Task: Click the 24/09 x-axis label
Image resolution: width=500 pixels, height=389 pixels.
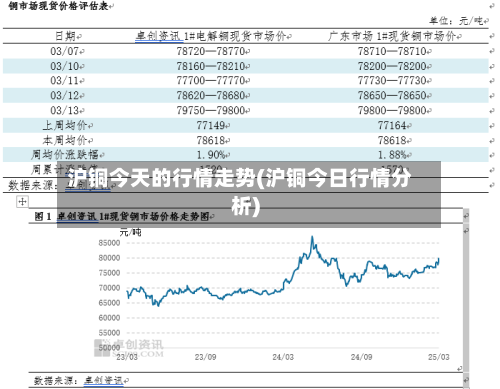Action: tap(361, 357)
